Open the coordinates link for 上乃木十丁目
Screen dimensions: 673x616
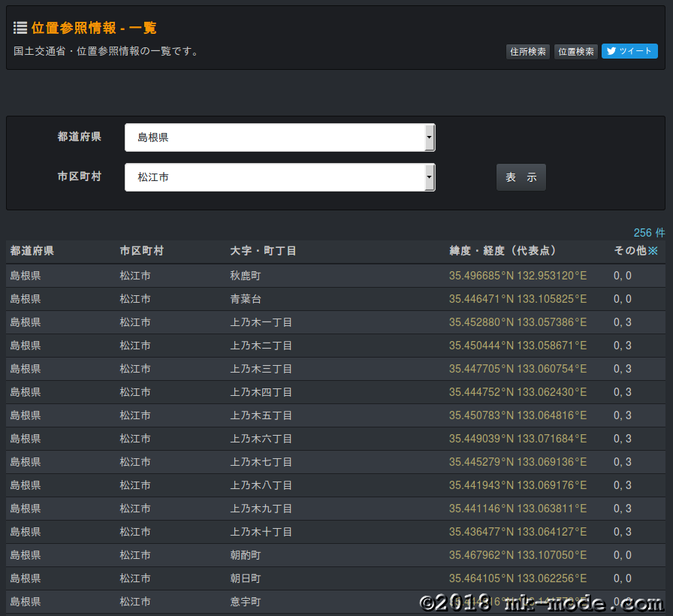(518, 532)
